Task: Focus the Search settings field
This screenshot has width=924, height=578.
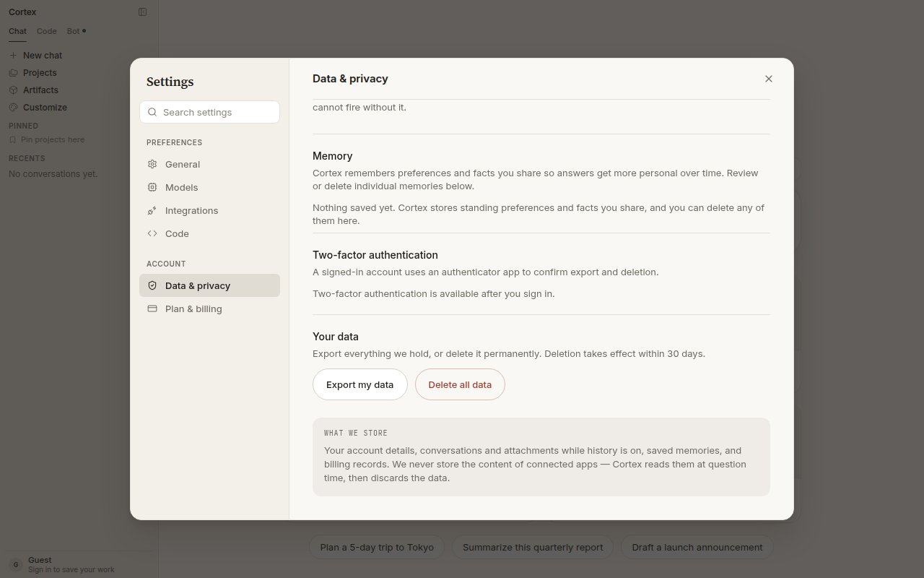Action: [209, 112]
